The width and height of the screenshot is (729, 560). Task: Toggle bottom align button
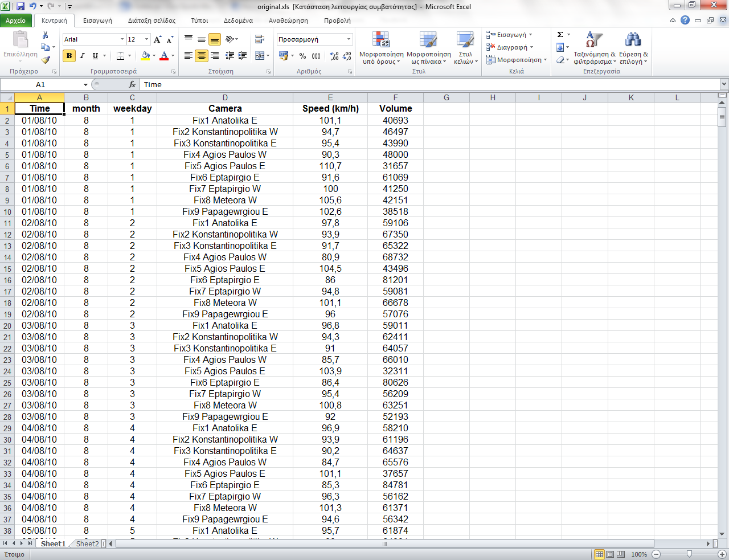pos(215,39)
